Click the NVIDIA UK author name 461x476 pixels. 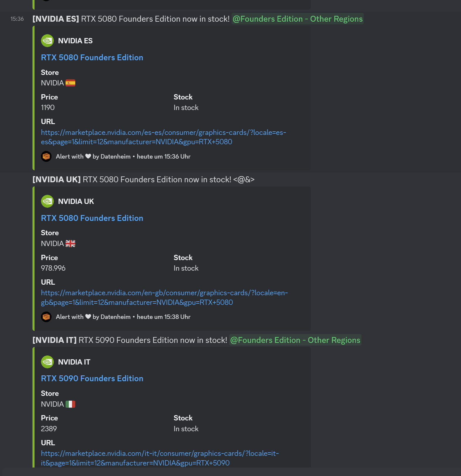(x=76, y=201)
